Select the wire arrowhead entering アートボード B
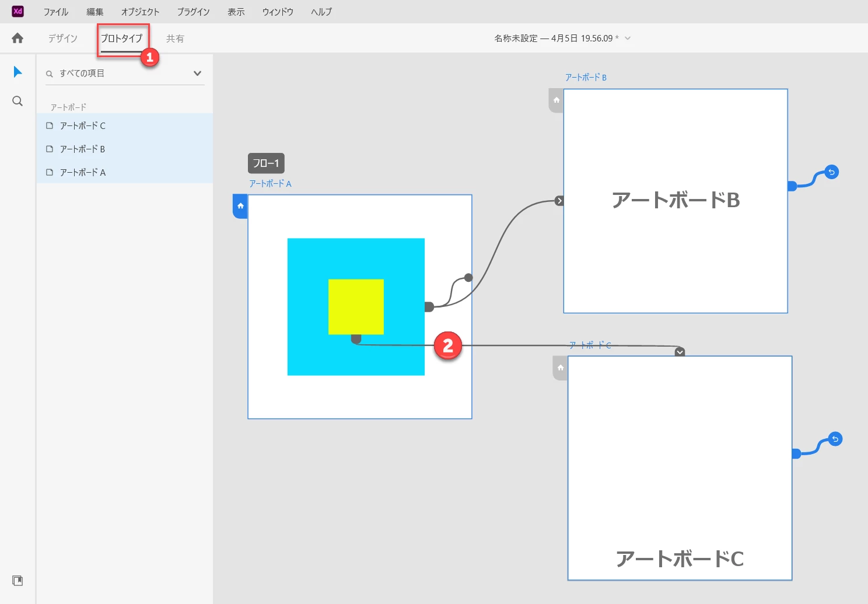868x604 pixels. 559,201
